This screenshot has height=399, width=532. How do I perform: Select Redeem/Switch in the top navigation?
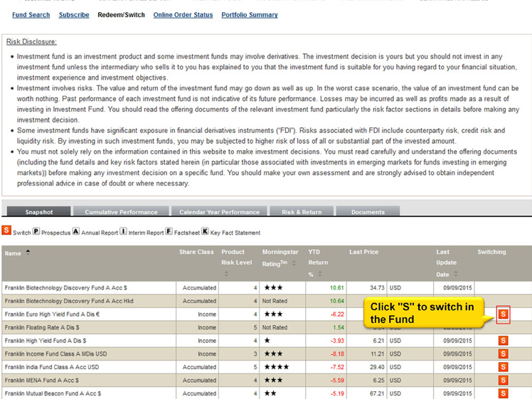pyautogui.click(x=121, y=15)
